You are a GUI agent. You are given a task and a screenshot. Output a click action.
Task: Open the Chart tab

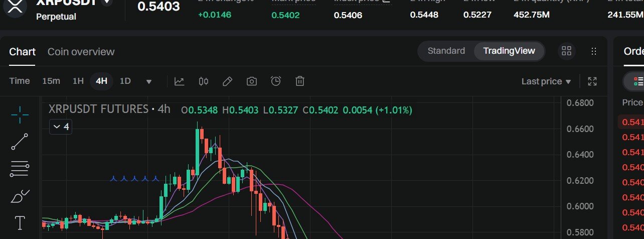(x=22, y=52)
